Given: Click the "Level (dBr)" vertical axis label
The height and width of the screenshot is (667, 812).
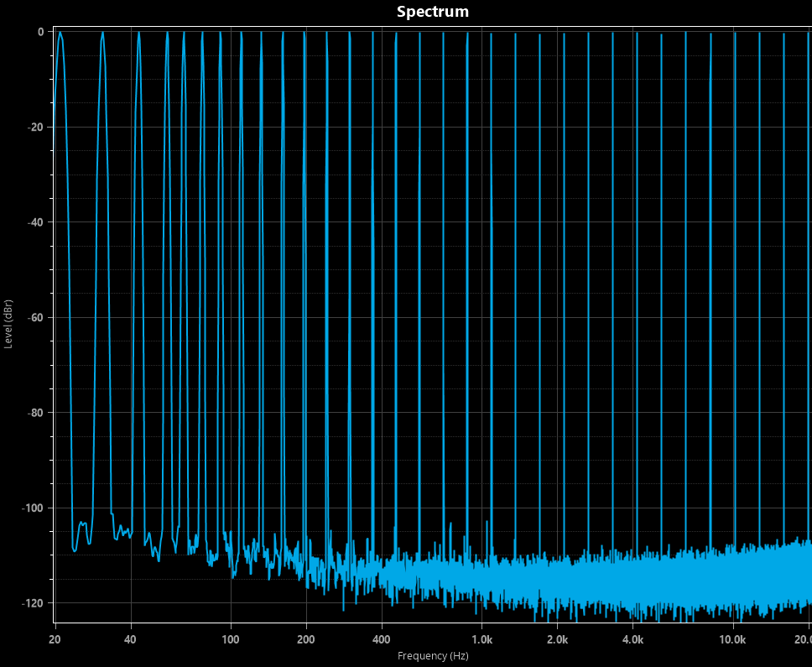Looking at the screenshot, I should (x=8, y=324).
